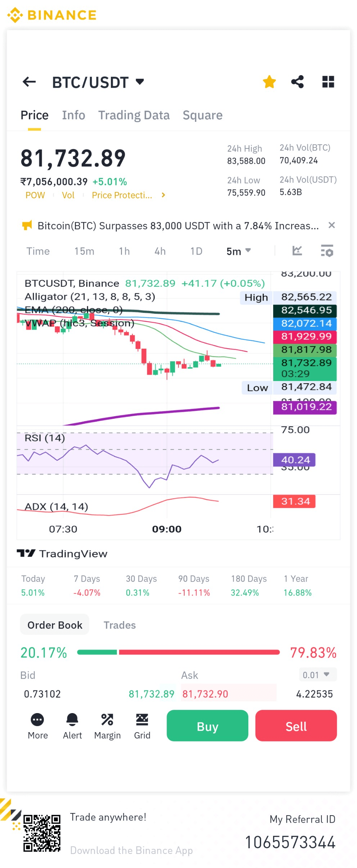View 1 Year performance 16.88%
Viewport: 357px width, 868px height.
point(297,585)
